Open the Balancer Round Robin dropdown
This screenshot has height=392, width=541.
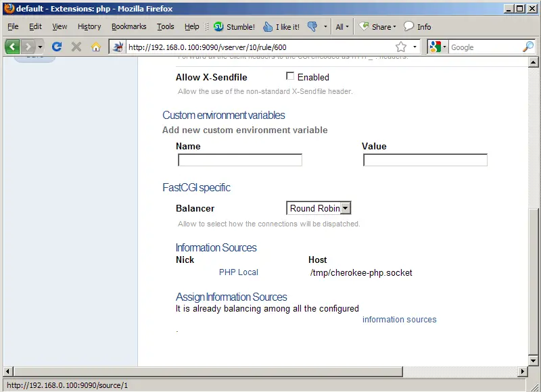[x=319, y=208]
